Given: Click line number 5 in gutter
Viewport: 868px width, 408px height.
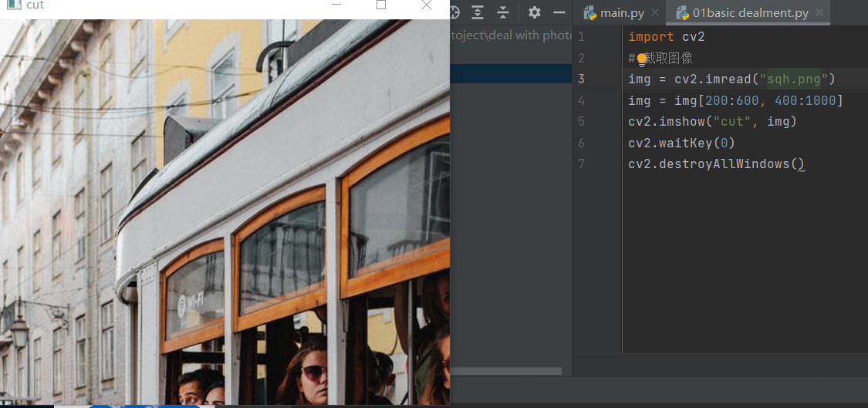Looking at the screenshot, I should click(x=581, y=121).
